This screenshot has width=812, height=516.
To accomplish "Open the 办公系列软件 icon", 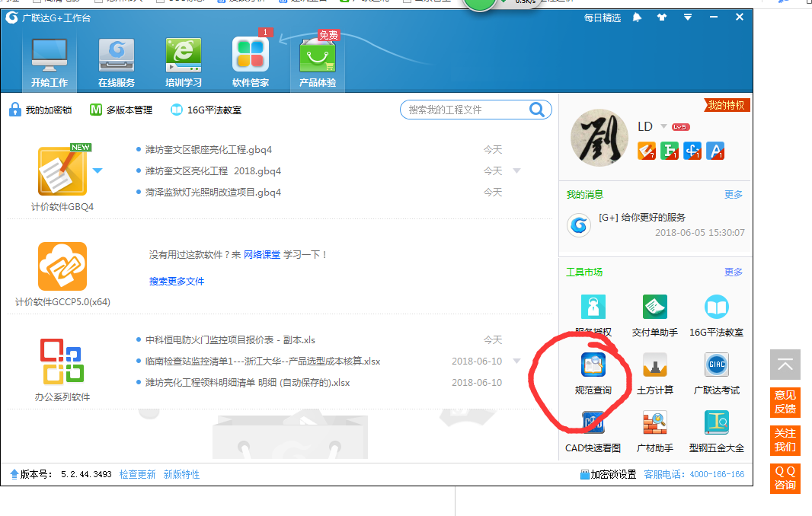I will click(62, 362).
